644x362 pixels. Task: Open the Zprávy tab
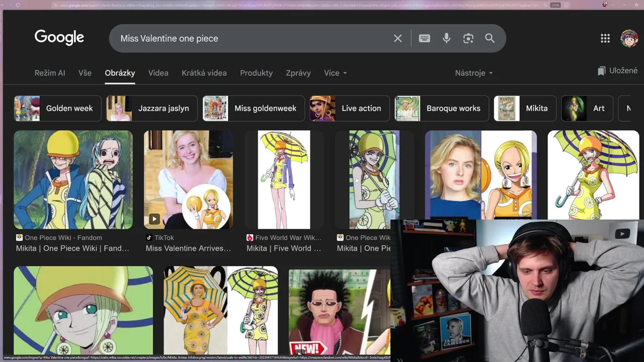pyautogui.click(x=298, y=73)
